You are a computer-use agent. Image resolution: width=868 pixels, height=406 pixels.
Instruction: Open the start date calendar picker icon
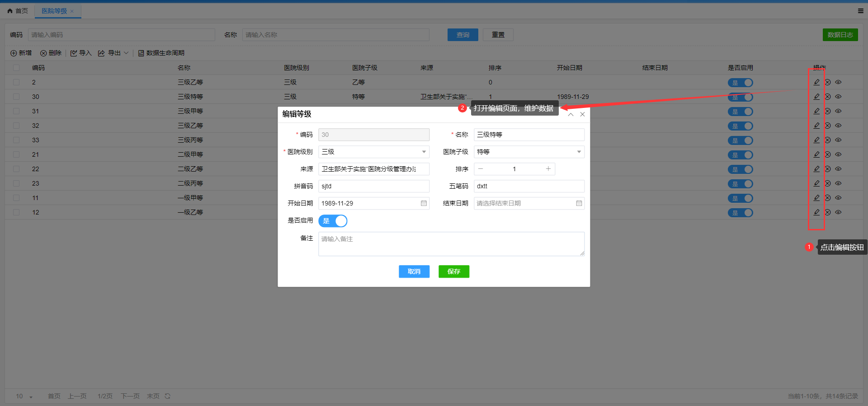(x=424, y=203)
